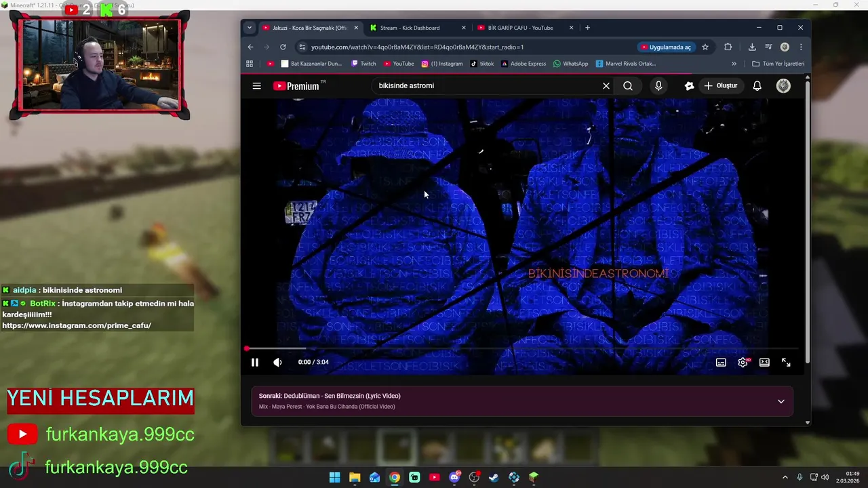Open the YouTube account avatar menu

(783, 86)
